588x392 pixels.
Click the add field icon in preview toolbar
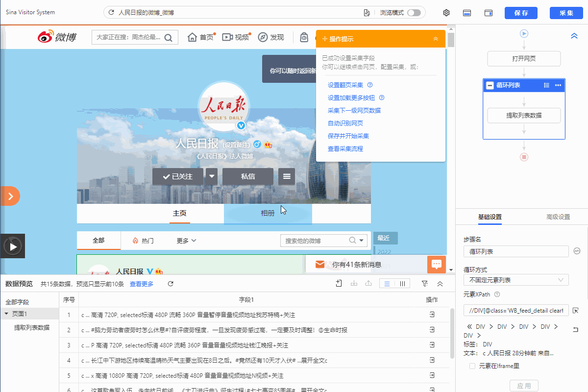pos(339,284)
